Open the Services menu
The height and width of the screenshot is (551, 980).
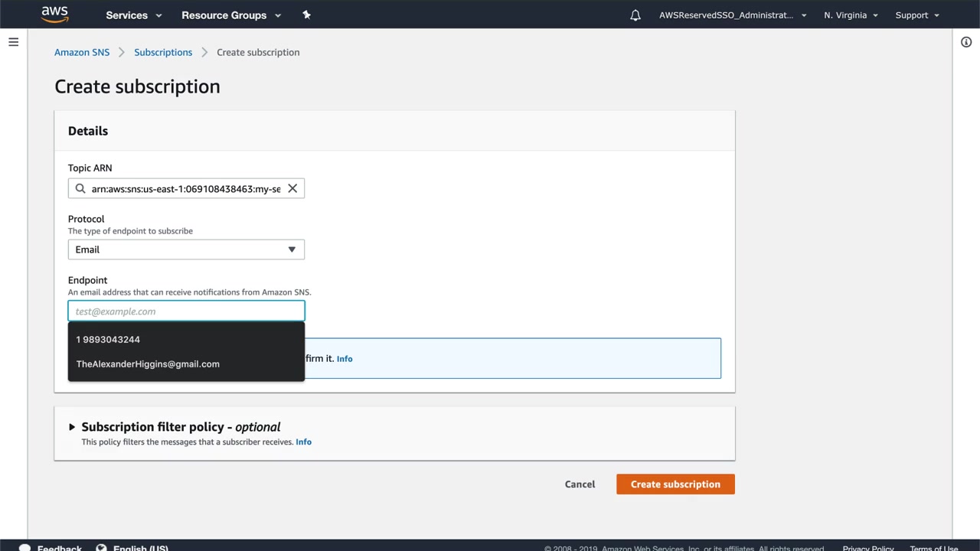(134, 15)
